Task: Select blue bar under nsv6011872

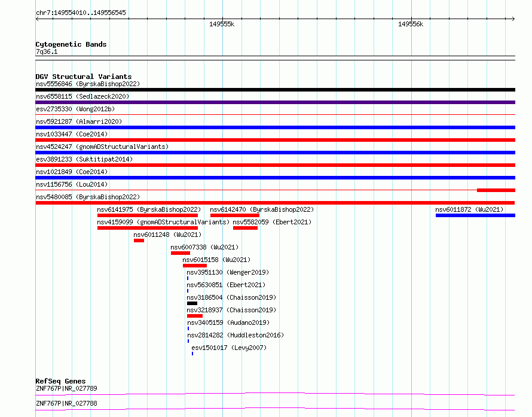Action: click(x=475, y=215)
